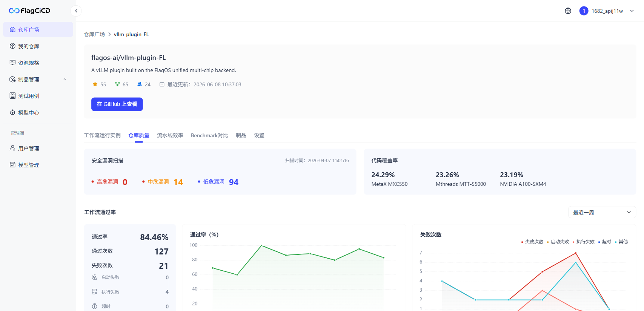Open 模型管理 in the sidebar
This screenshot has width=644, height=311.
[x=38, y=165]
